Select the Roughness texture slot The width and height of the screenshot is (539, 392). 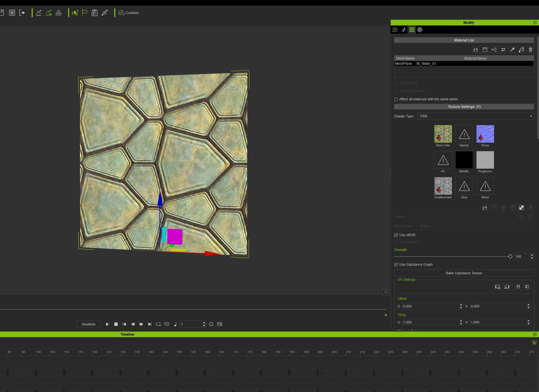(x=485, y=160)
